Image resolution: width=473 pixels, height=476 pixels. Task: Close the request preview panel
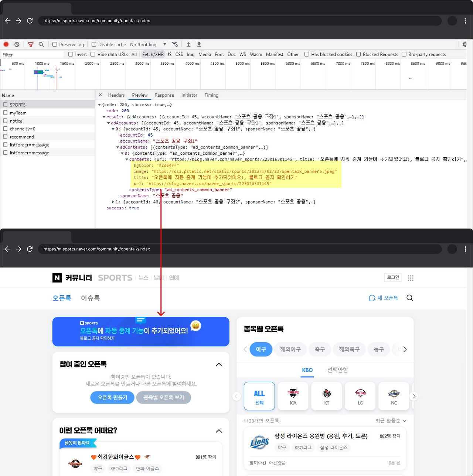pos(100,95)
